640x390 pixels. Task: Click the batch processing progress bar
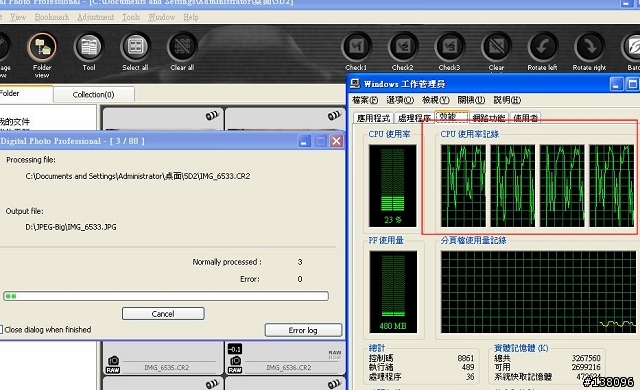(x=166, y=296)
